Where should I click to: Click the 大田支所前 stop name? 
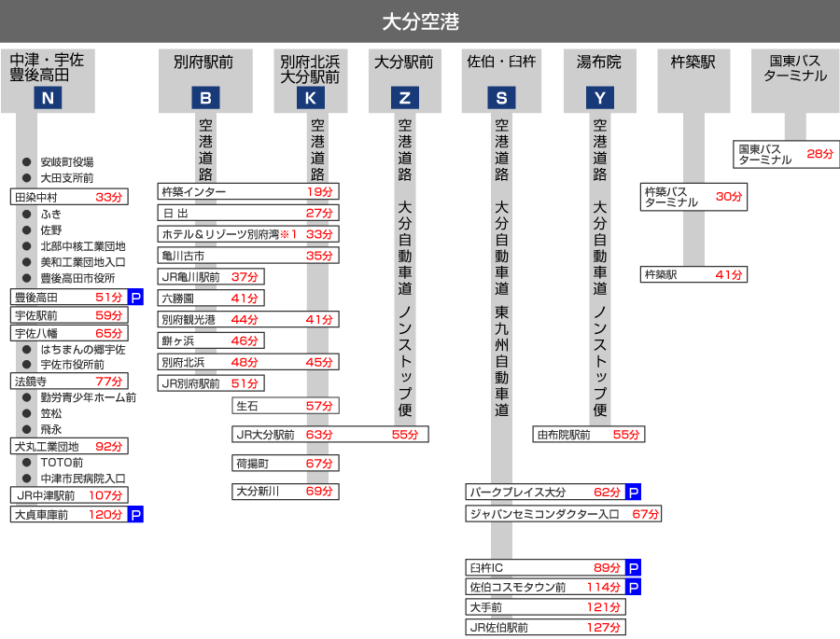[67, 178]
